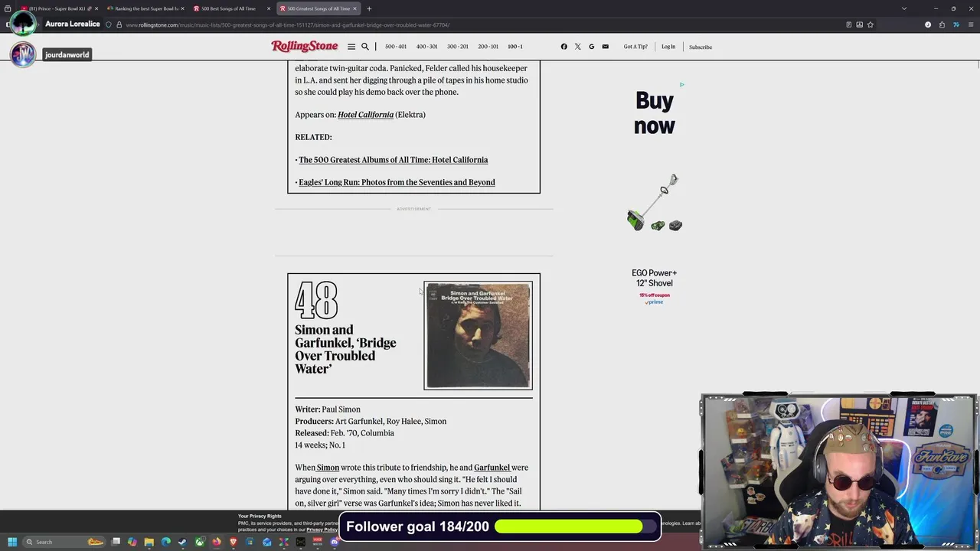Click the Garfunkel link in article text
This screenshot has width=980, height=551.
click(x=492, y=468)
